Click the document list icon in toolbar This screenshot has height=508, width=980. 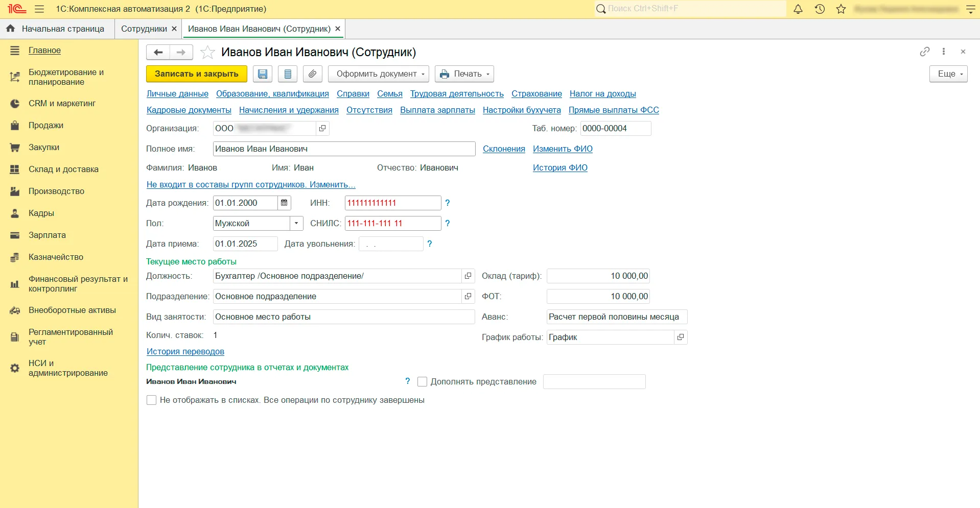(x=288, y=74)
